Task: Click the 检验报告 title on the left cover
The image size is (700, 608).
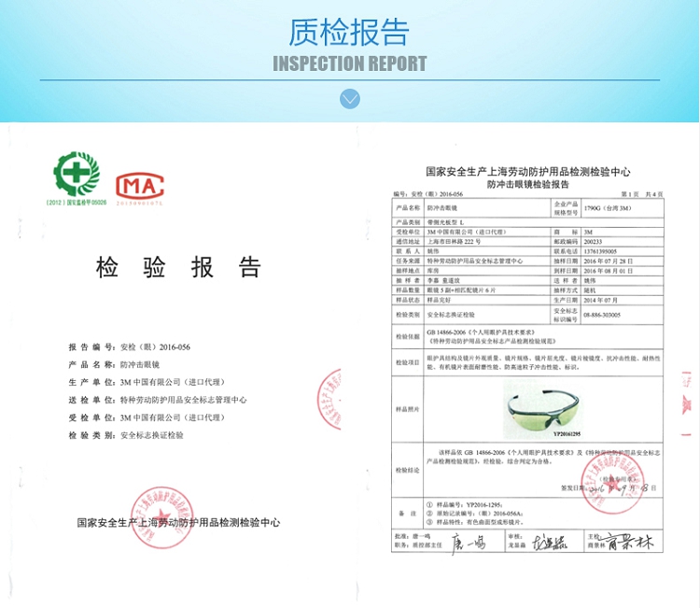Action: coord(178,268)
